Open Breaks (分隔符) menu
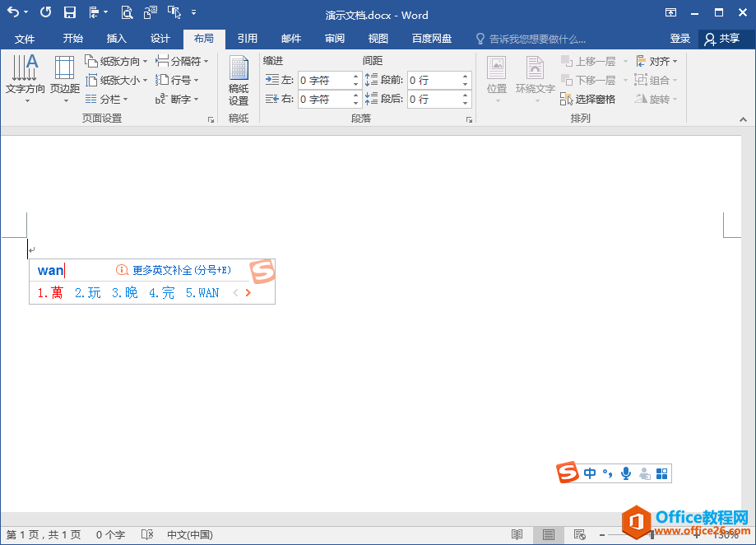Screen dimensions: 756x545 (x=183, y=61)
